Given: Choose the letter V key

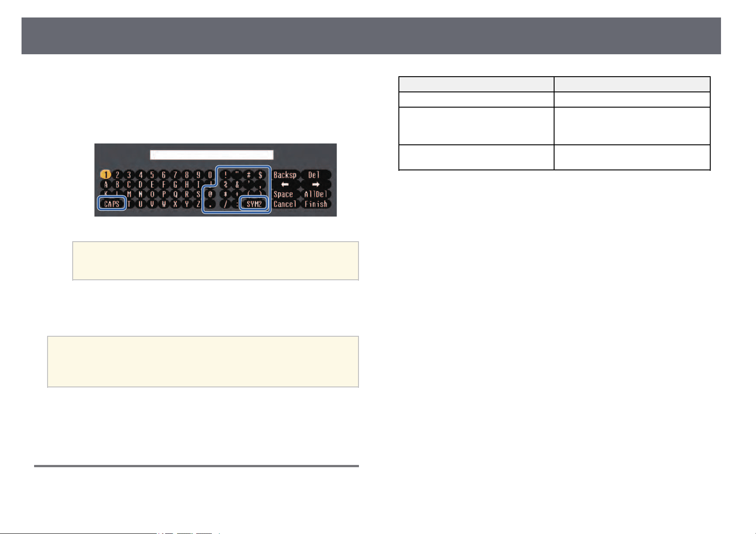Looking at the screenshot, I should point(152,204).
